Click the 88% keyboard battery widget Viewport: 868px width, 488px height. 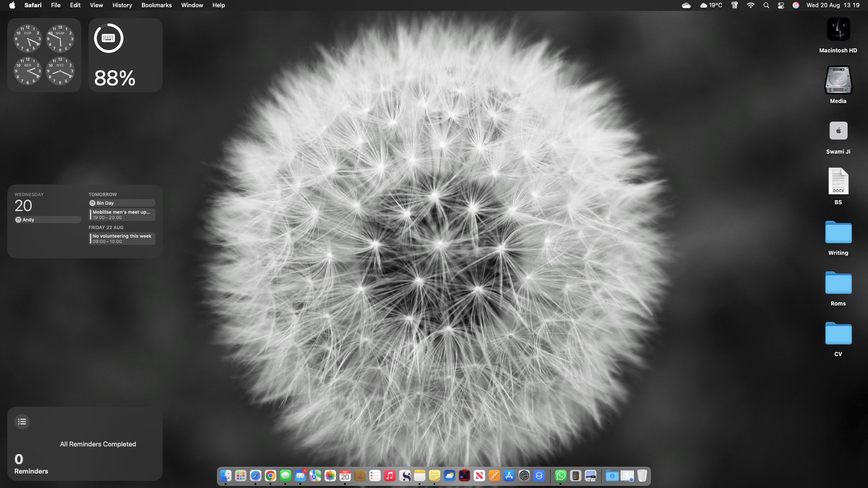point(125,55)
